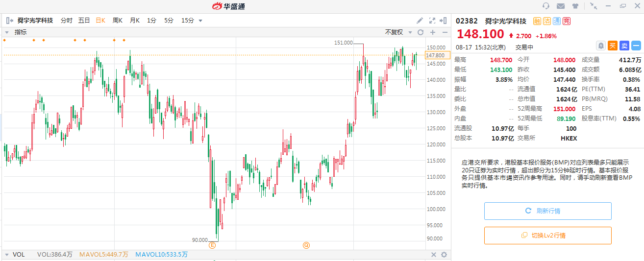Switch to the 15分 fifteen-minute chart
This screenshot has height=261, width=644.
pos(188,21)
